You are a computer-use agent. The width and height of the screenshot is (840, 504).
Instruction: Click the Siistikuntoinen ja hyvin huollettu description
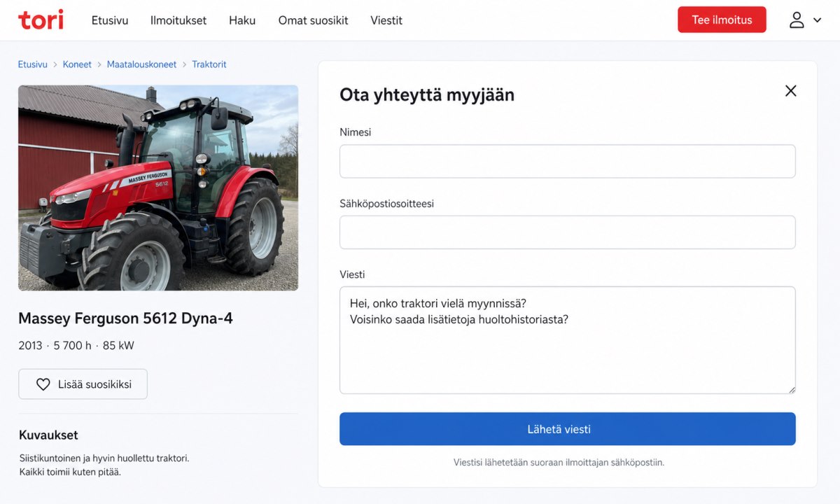[104, 458]
